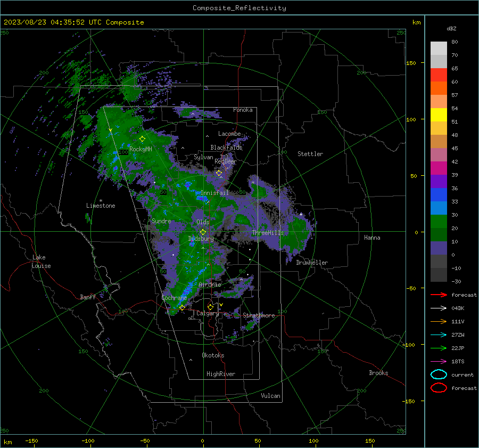Image resolution: width=479 pixels, height=448 pixels.
Task: Click the Brooks label on map
Action: tap(378, 373)
